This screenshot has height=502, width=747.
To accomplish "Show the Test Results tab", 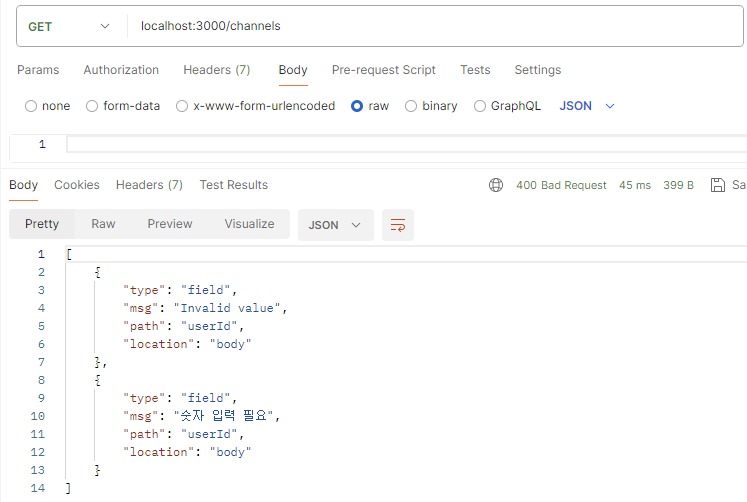I will tap(233, 185).
